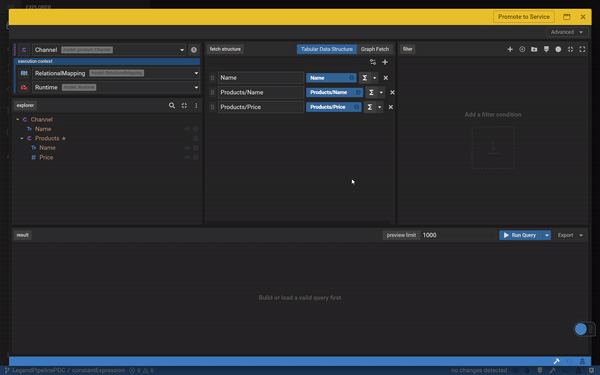600x375 pixels.
Task: Select Price property under Products in explorer
Action: [46, 157]
